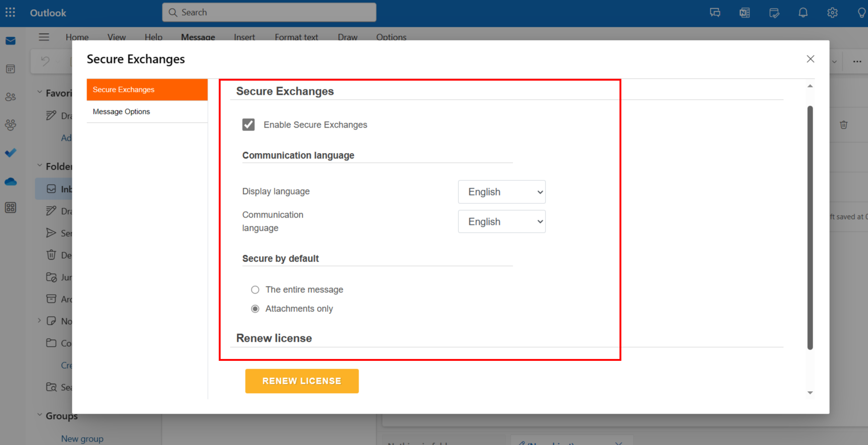Toggle the hamburger navigation pane icon

point(44,37)
